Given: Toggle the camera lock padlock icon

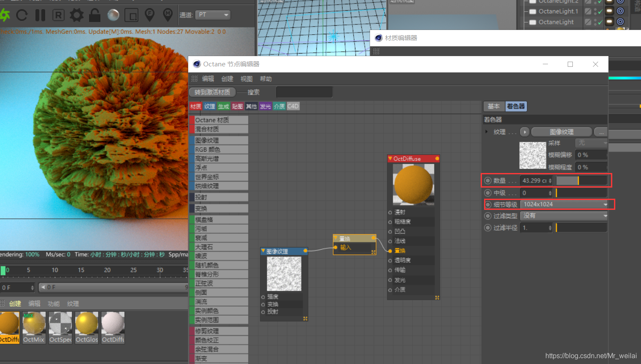Looking at the screenshot, I should click(x=95, y=15).
